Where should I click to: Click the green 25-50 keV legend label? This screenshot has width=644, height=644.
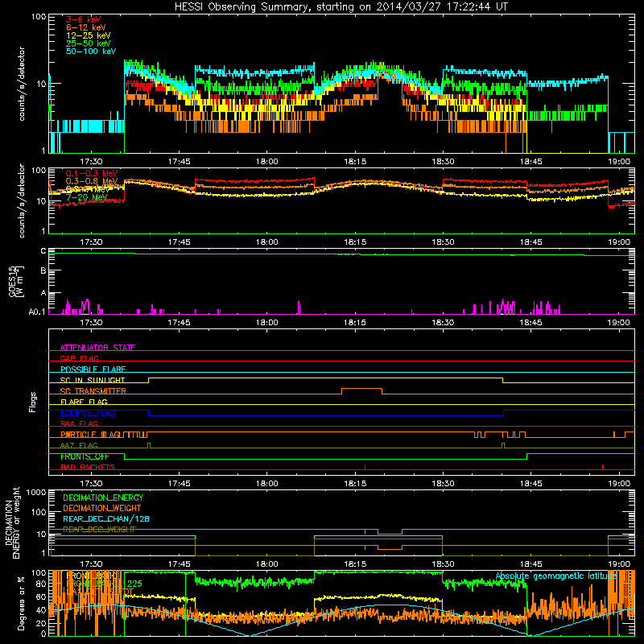[x=89, y=43]
